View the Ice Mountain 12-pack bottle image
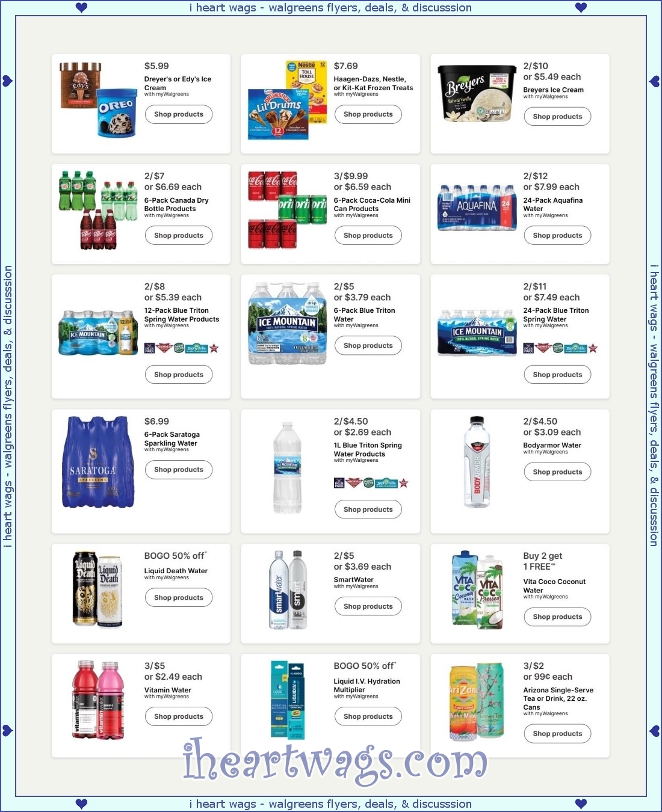 pos(98,333)
